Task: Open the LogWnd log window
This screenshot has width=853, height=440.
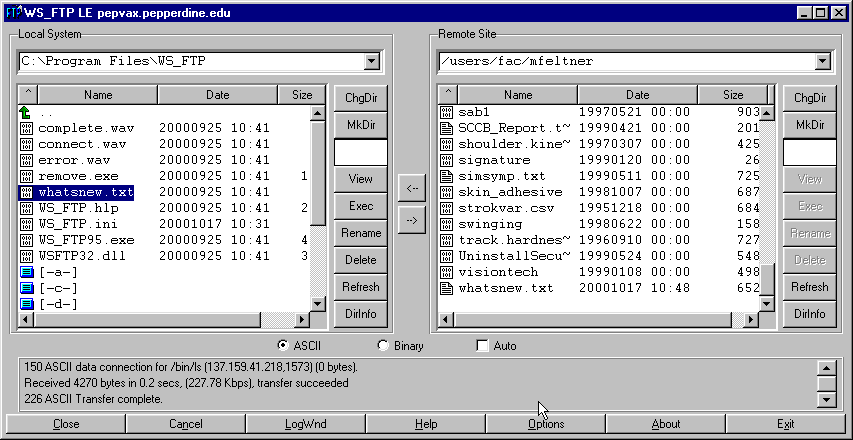Action: (306, 424)
